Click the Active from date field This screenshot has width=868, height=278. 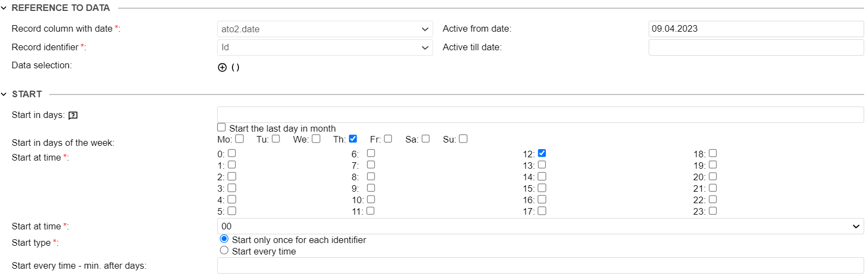click(756, 29)
